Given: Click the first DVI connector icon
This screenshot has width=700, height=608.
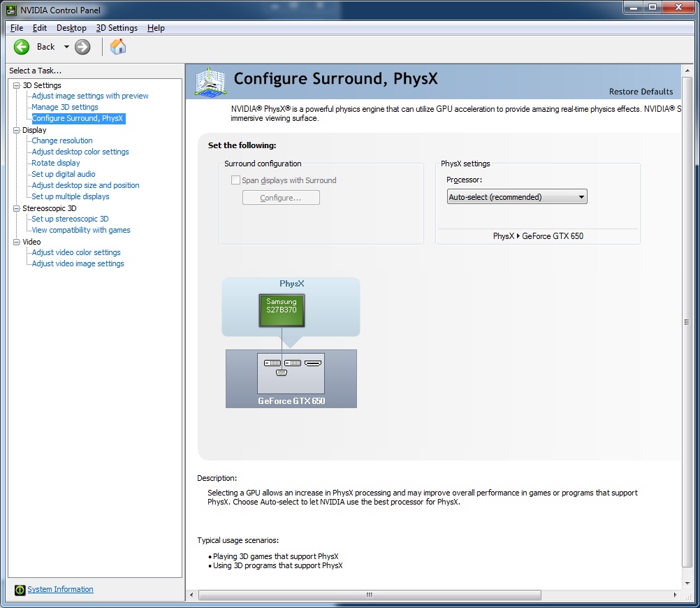Looking at the screenshot, I should pyautogui.click(x=272, y=363).
